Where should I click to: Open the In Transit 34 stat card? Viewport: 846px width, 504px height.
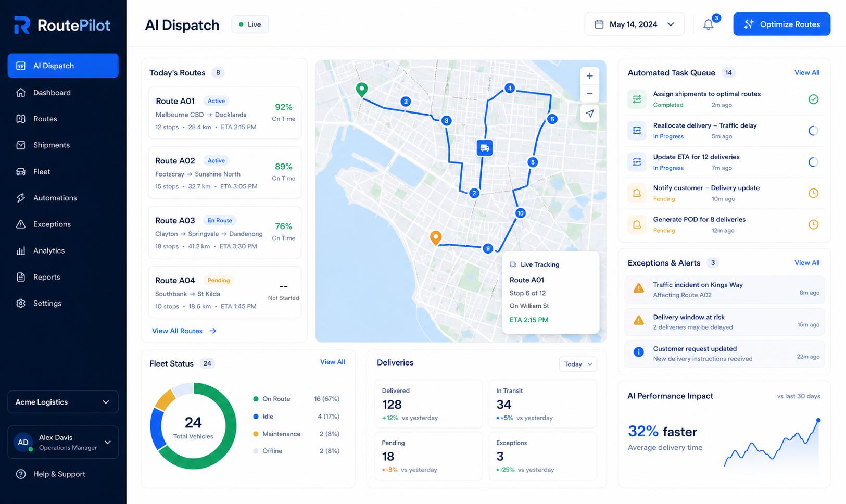(x=542, y=404)
